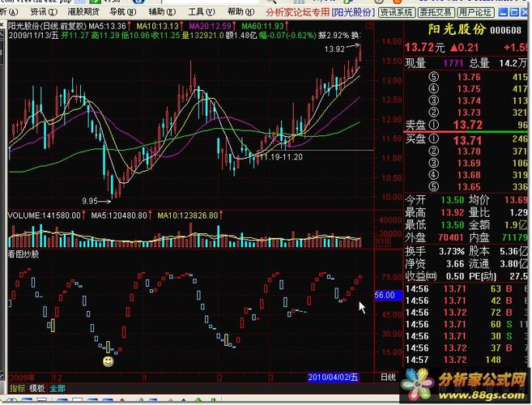
Task: Click the 2009年 label on time axis
Action: 22,377
